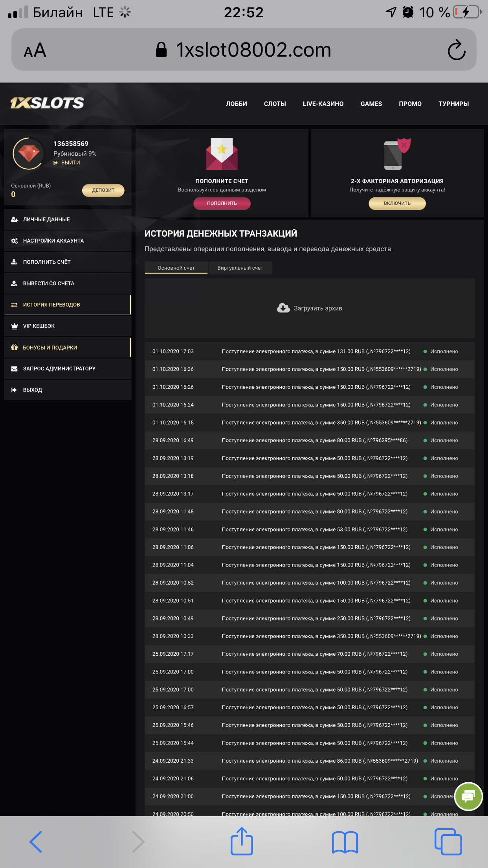Tap the address bar URL 1xslot08002.com
Viewport: 488px width, 868px height.
pos(253,50)
